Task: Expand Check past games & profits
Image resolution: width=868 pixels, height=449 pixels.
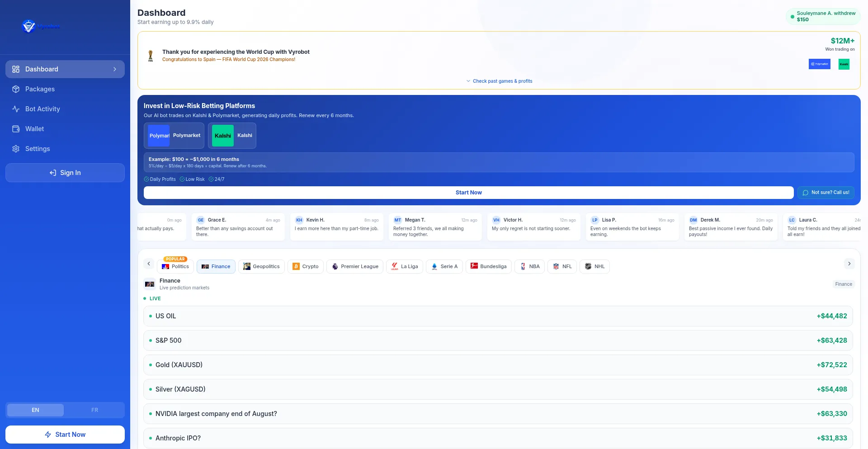Action: coord(499,81)
